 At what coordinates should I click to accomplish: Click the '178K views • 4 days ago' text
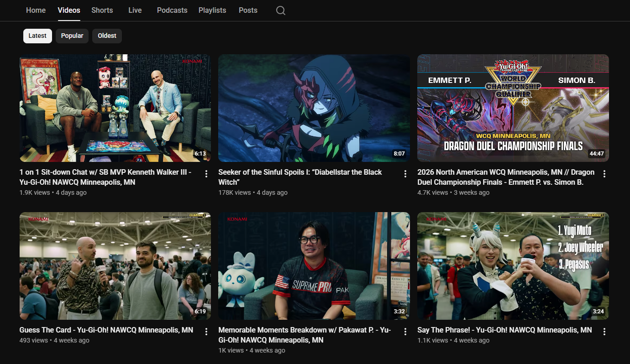pos(253,192)
